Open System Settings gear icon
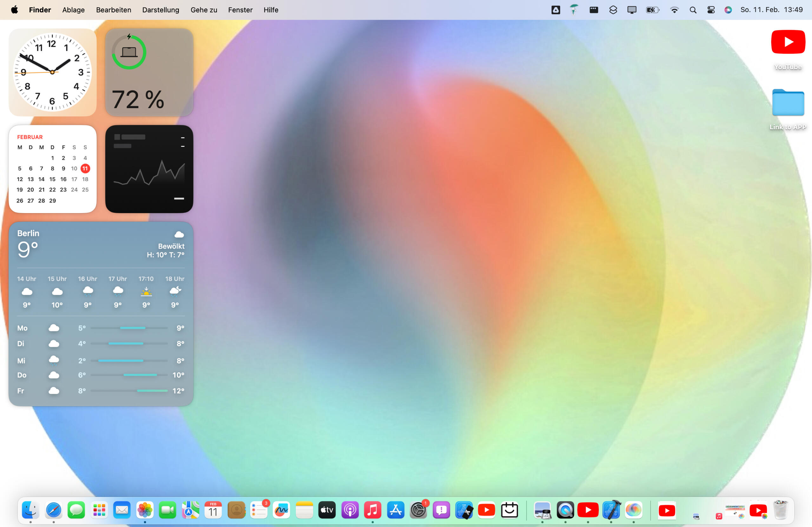812x527 pixels. [418, 510]
